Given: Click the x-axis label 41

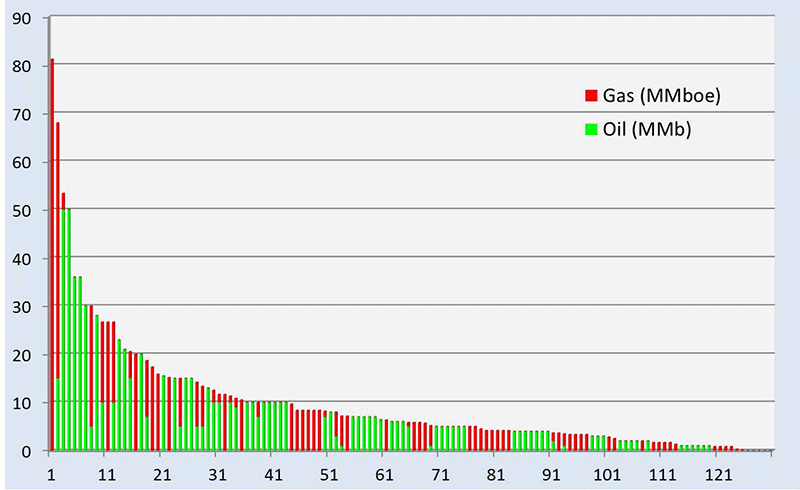Looking at the screenshot, I should (x=274, y=471).
